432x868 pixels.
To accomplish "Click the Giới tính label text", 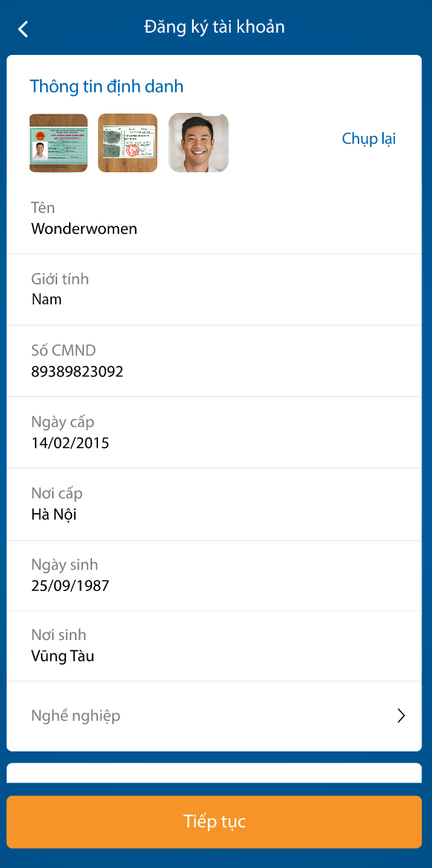I will tap(59, 278).
